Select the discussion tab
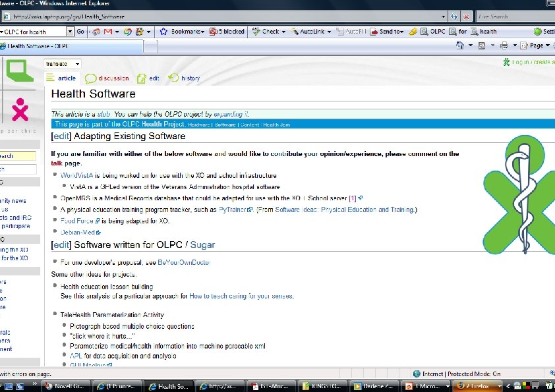Screen dimensions: 555x392 tap(107, 78)
